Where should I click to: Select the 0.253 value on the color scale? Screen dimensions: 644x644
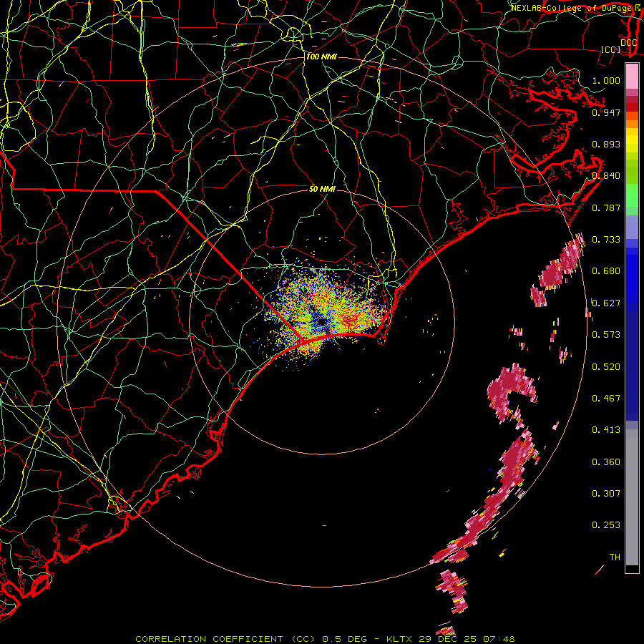coord(606,525)
